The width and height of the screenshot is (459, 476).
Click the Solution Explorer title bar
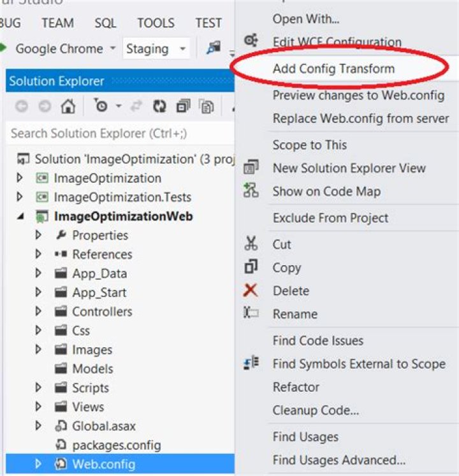pyautogui.click(x=120, y=81)
